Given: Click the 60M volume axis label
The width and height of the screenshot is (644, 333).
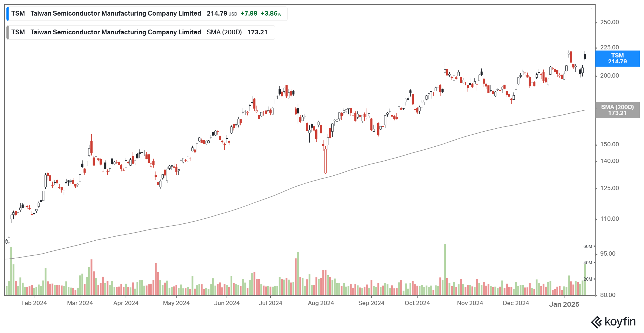Looking at the screenshot, I should coord(587,246).
